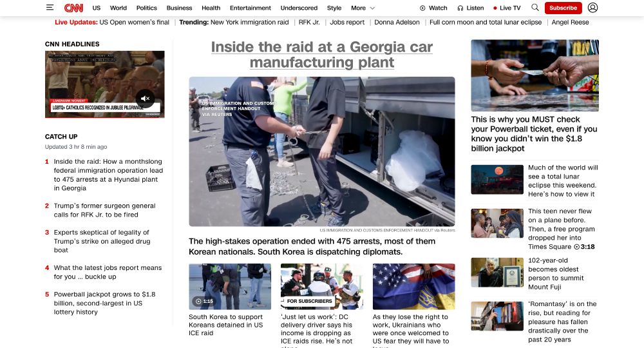The image size is (644, 348).
Task: Open the US section
Action: point(97,8)
